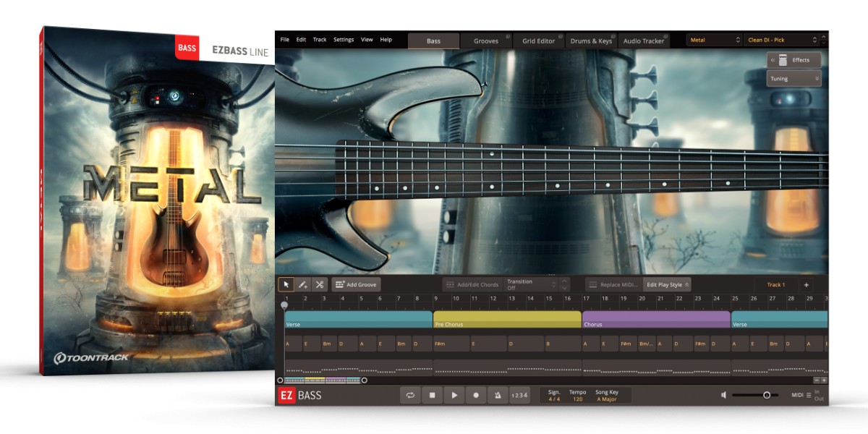
Task: Click the stop button
Action: coord(433,395)
